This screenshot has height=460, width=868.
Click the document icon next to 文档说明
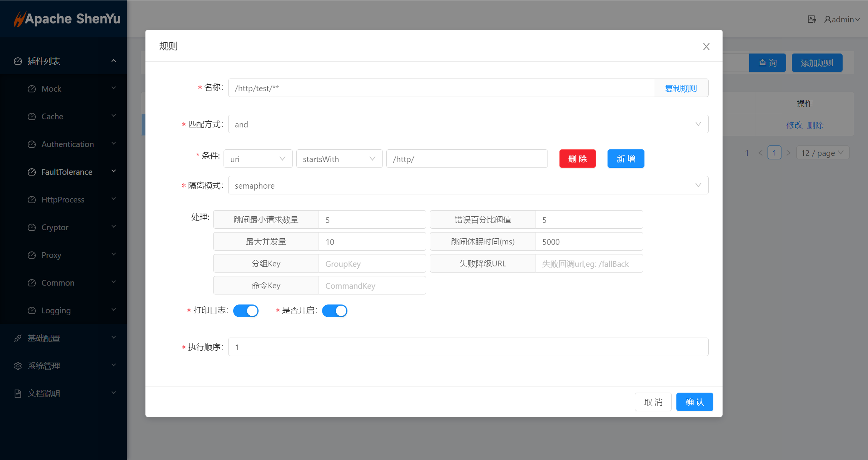point(18,393)
